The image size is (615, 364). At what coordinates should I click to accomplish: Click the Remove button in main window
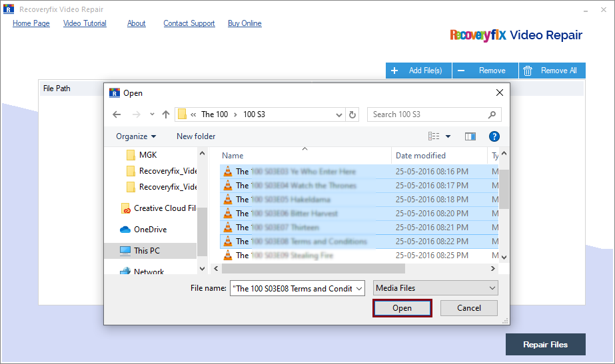(485, 71)
